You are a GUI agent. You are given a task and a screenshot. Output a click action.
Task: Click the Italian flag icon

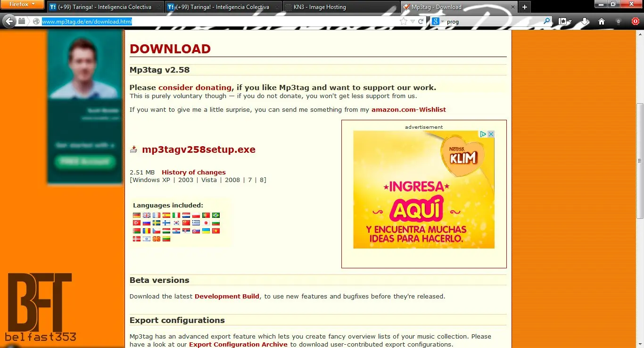176,215
